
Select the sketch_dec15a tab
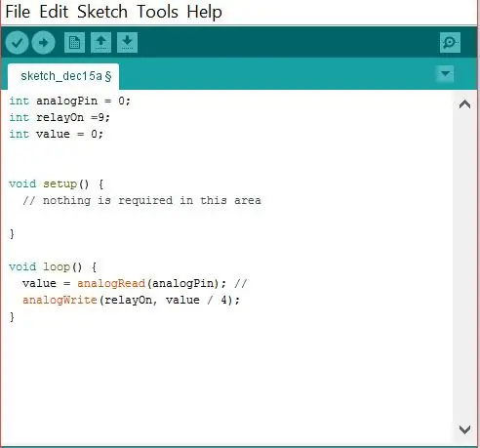click(63, 77)
